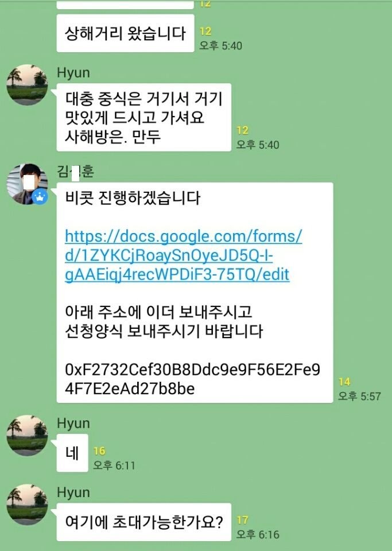Tap the 0xF2732Cef wallet address text
Image resolution: width=392 pixels, height=551 pixels.
tap(192, 379)
